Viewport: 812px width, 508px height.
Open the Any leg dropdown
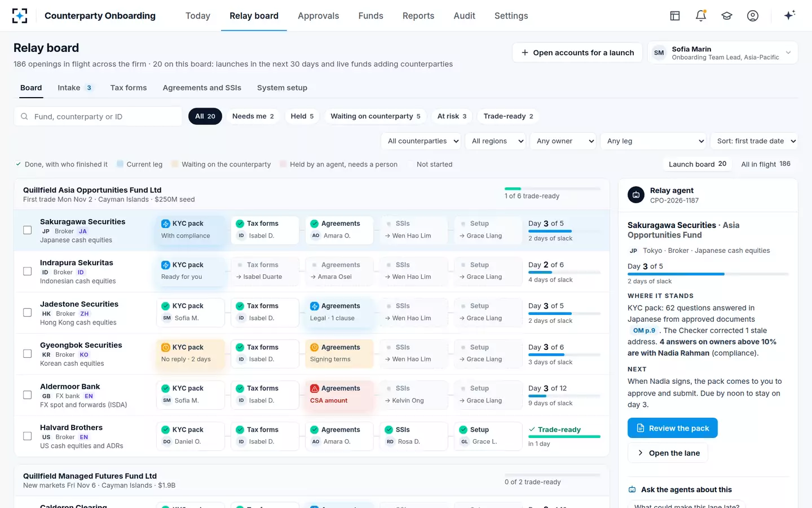click(654, 141)
